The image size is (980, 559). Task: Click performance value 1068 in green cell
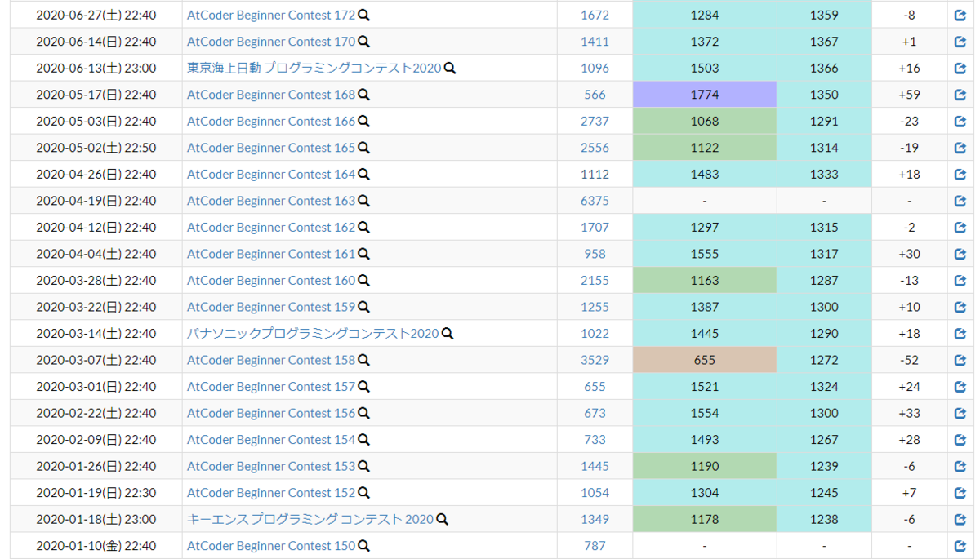point(705,121)
